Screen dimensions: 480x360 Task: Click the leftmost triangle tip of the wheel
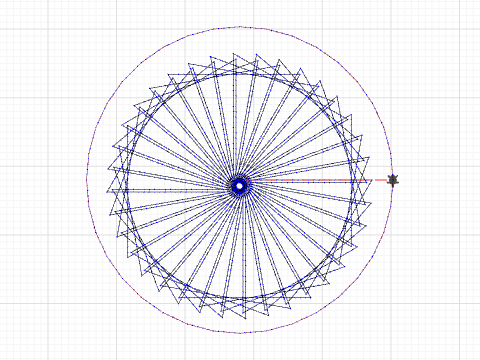[x=107, y=192]
